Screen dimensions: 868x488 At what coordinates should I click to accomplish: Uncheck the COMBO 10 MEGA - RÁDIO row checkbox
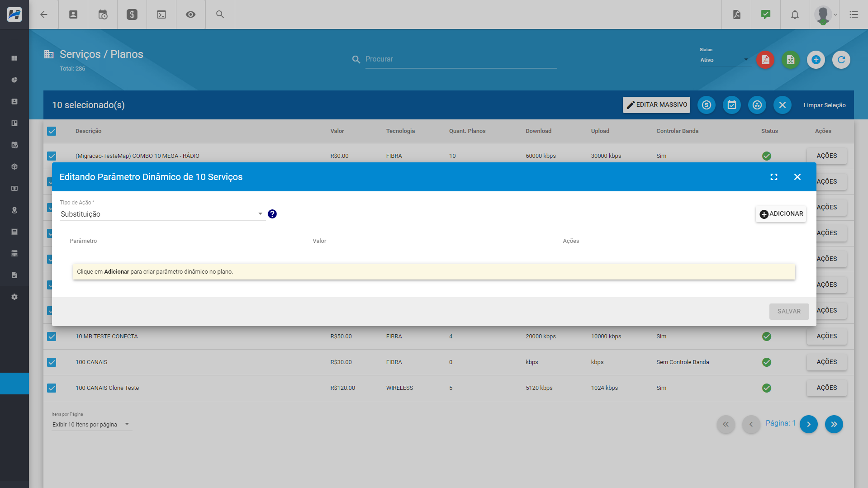click(52, 156)
